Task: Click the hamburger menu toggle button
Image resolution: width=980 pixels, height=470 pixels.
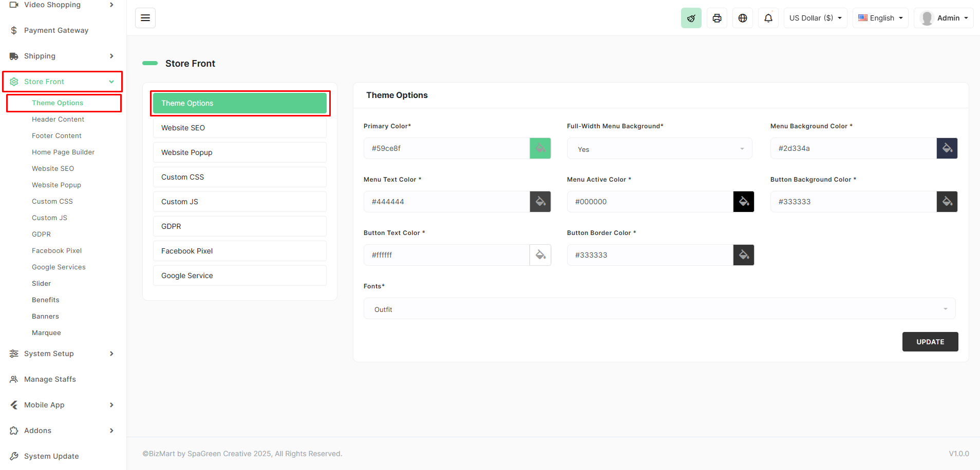Action: pyautogui.click(x=145, y=18)
